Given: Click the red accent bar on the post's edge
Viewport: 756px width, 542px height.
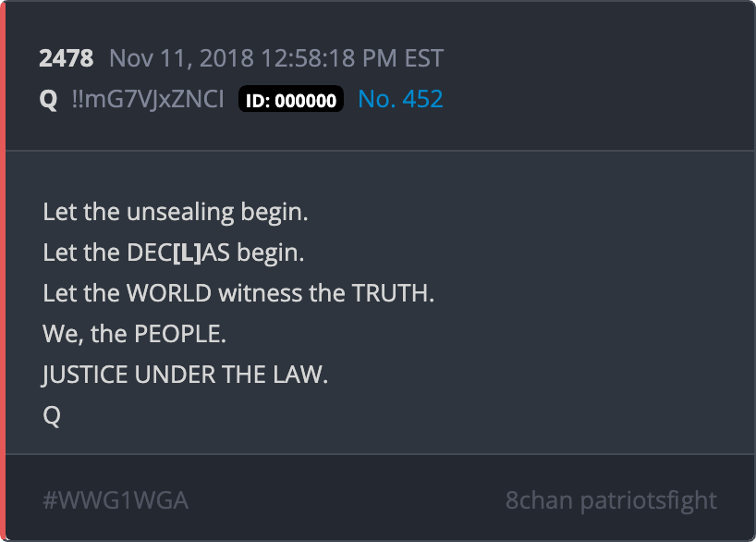Looking at the screenshot, I should click(3, 271).
